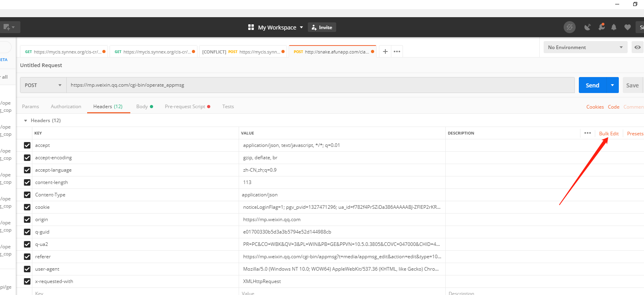Toggle the origin header checkbox

[x=27, y=220]
